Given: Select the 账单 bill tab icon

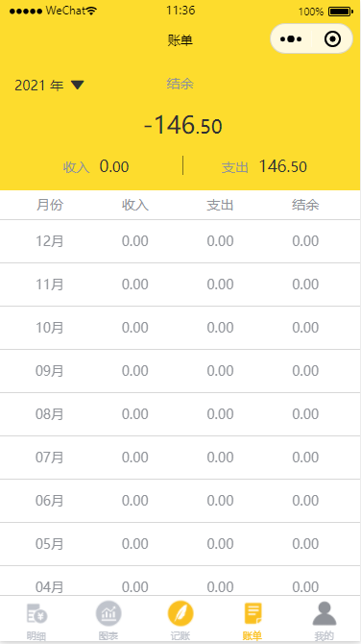Looking at the screenshot, I should tap(253, 613).
